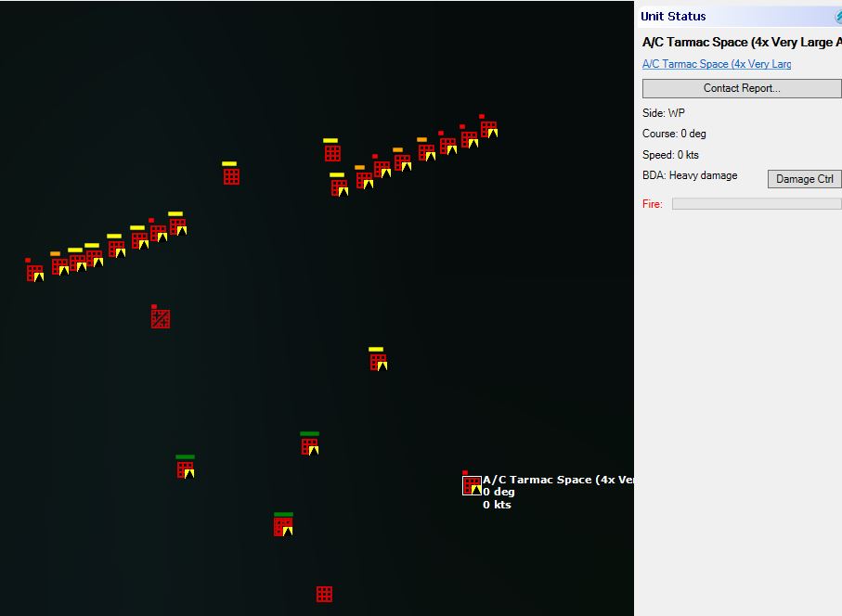The image size is (842, 616).
Task: Click the 'BDA: Heavy damage' text
Action: [690, 175]
